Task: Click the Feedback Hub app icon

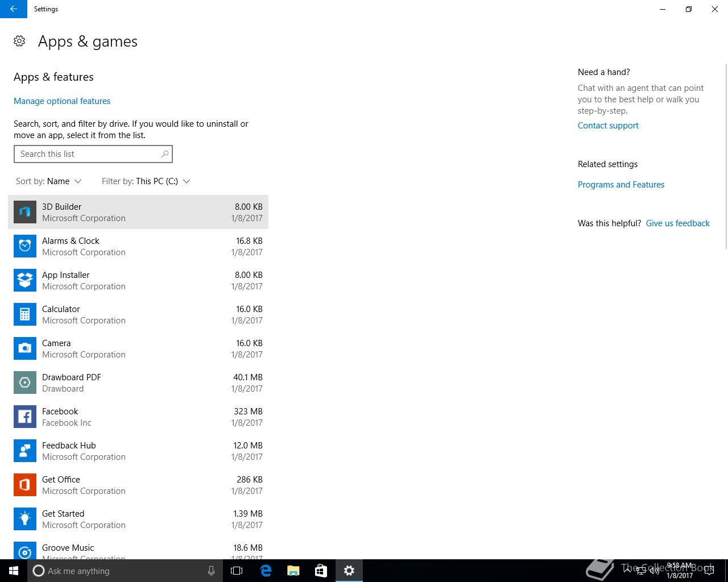Action: point(25,451)
